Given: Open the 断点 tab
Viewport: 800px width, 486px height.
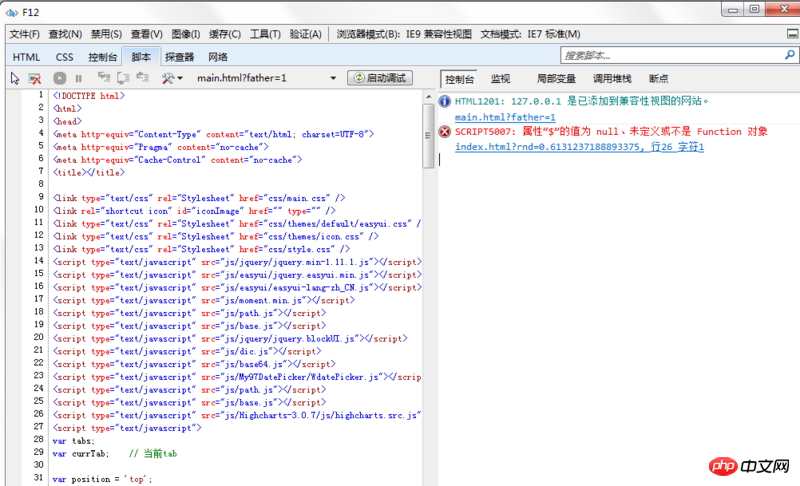Looking at the screenshot, I should [x=659, y=79].
